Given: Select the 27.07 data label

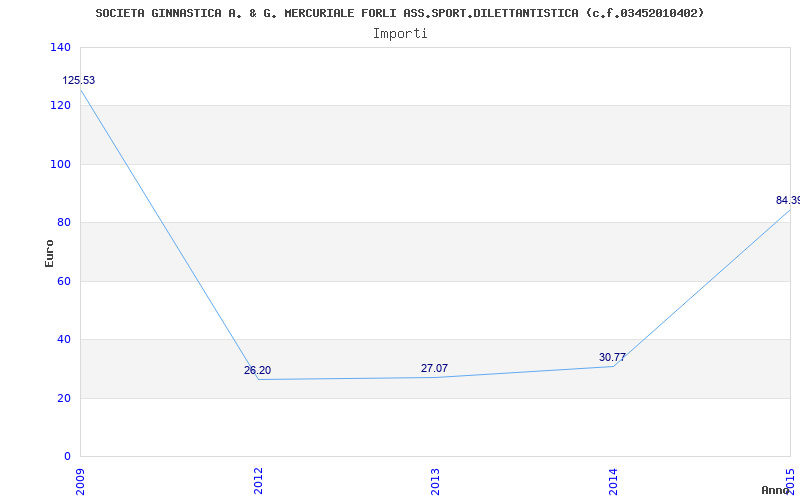Looking at the screenshot, I should tap(434, 368).
